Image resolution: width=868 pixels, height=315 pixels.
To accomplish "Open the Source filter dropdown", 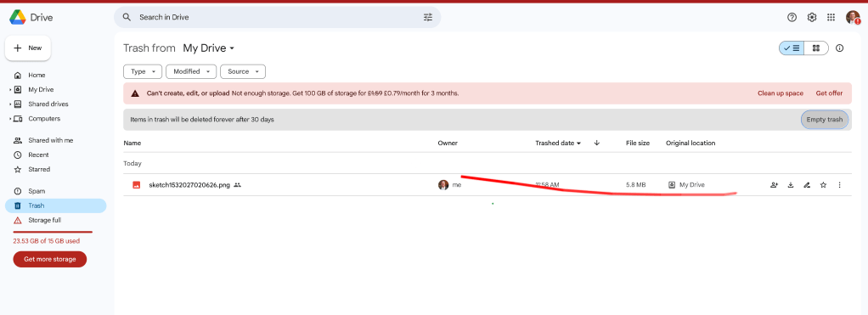I will click(243, 71).
